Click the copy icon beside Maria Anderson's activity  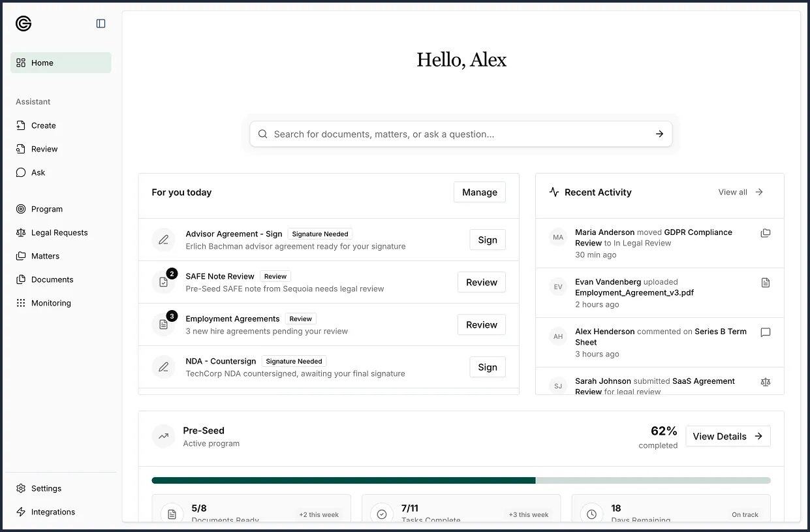tap(765, 232)
